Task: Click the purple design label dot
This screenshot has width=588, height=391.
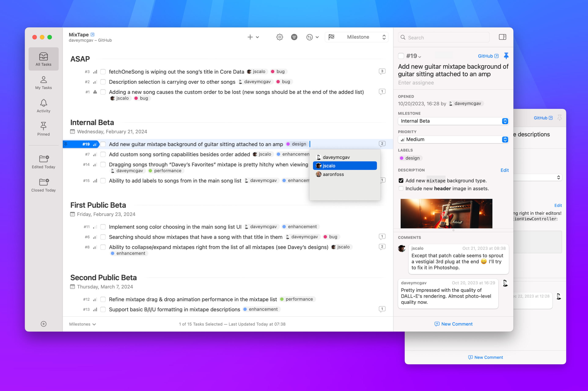Action: coord(402,158)
